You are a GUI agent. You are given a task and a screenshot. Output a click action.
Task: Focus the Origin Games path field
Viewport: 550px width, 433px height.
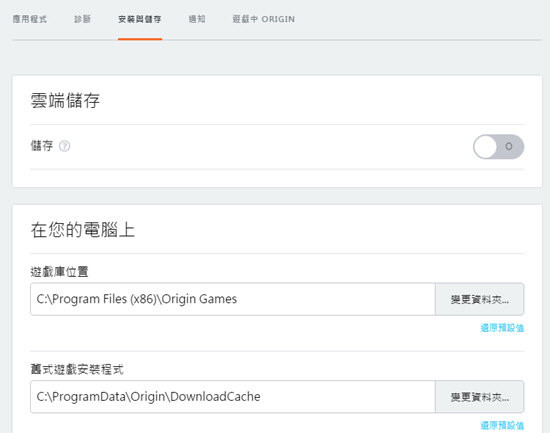point(233,299)
